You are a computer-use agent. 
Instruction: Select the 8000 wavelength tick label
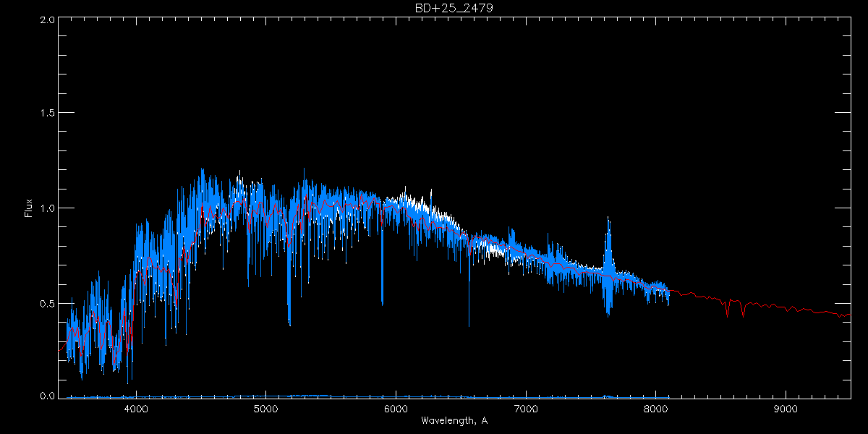click(x=656, y=408)
